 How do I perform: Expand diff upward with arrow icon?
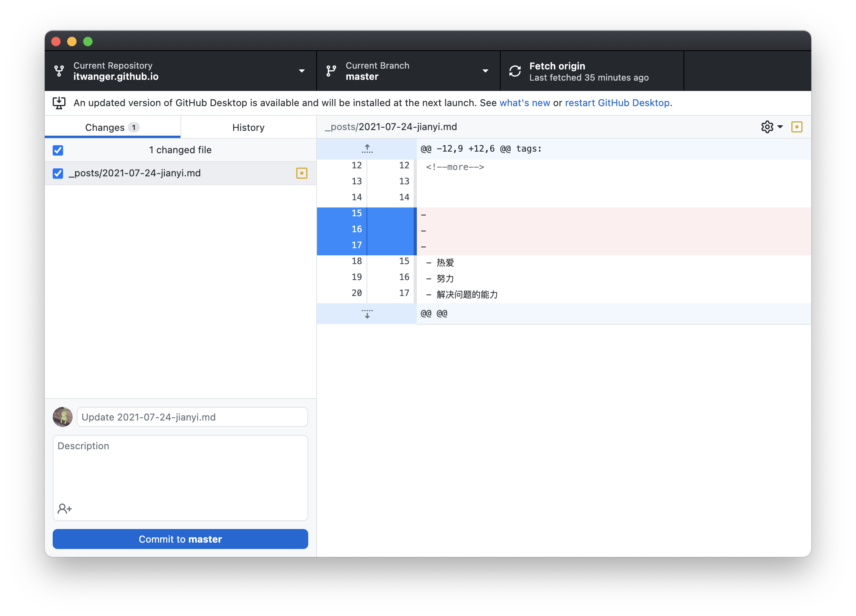(x=367, y=149)
